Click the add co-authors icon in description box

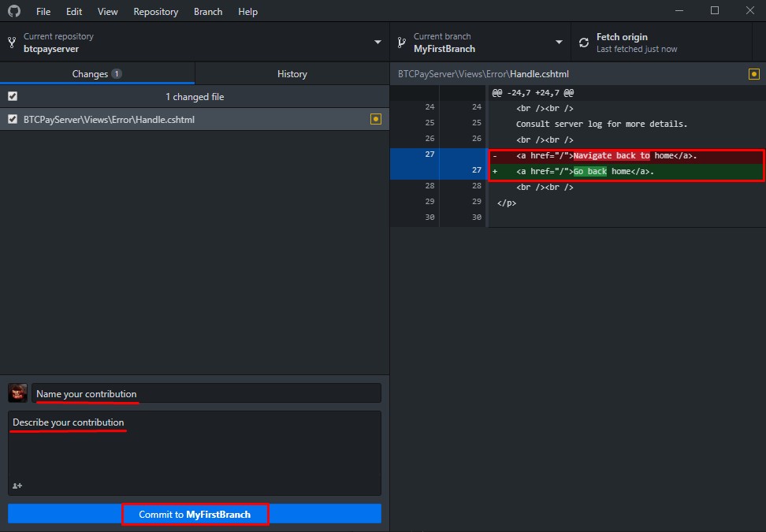click(17, 485)
